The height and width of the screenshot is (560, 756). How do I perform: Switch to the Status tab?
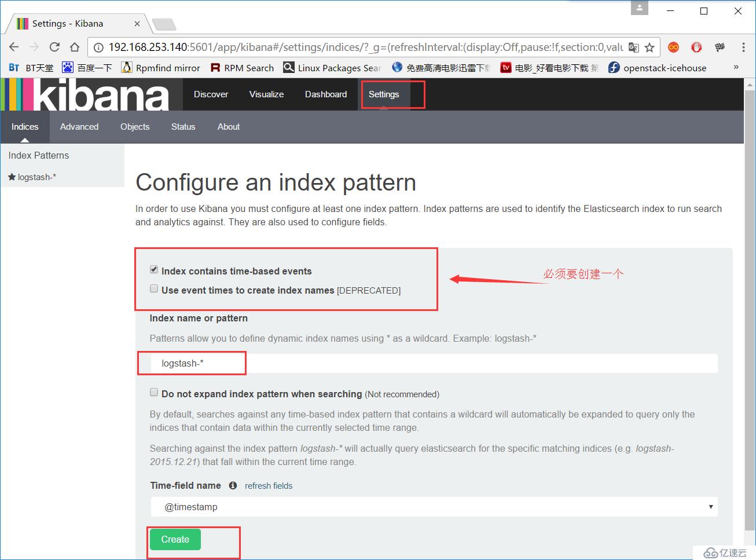click(183, 127)
